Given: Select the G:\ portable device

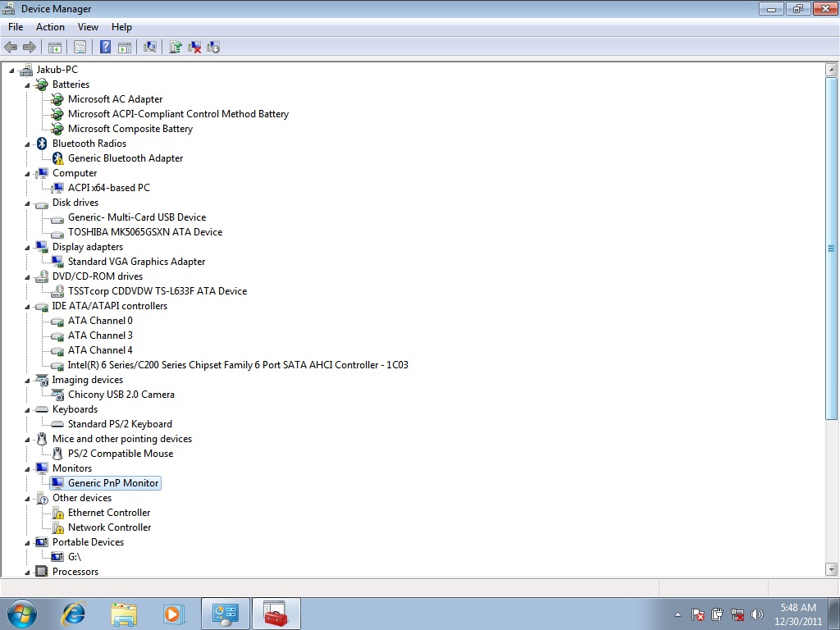Looking at the screenshot, I should (x=75, y=557).
